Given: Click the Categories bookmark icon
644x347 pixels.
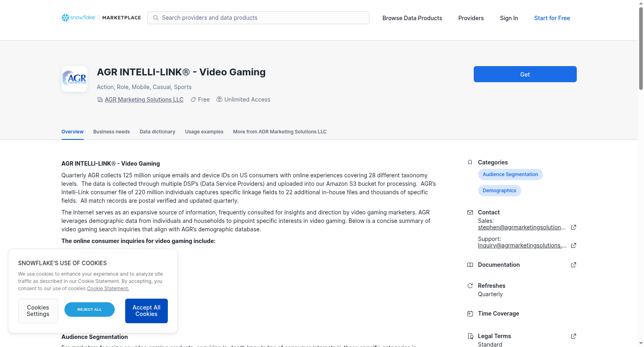Looking at the screenshot, I should point(470,162).
